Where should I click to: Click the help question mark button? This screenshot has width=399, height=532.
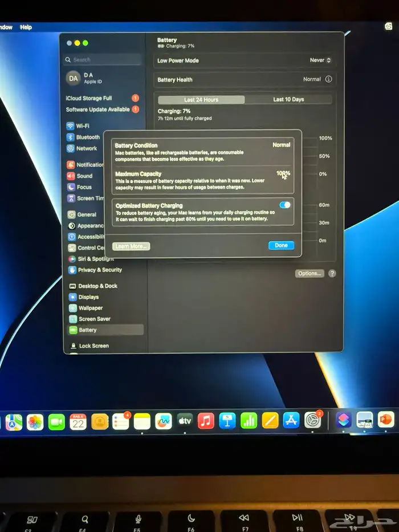(332, 274)
